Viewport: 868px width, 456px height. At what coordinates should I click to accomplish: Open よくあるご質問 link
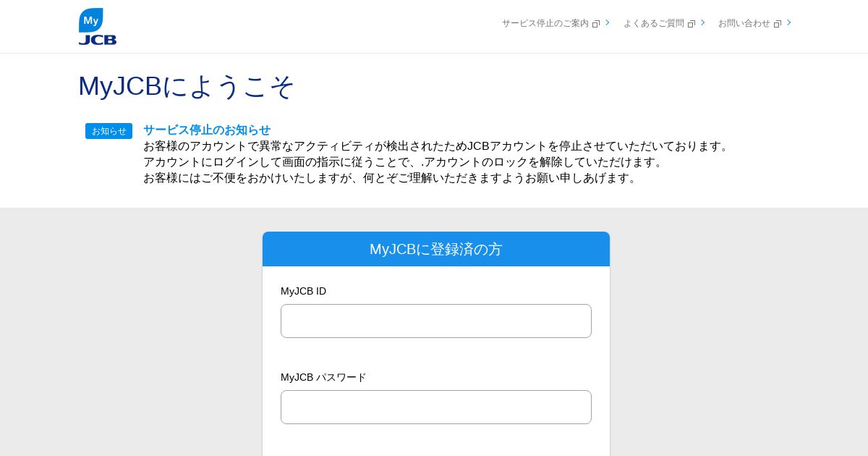(x=654, y=23)
